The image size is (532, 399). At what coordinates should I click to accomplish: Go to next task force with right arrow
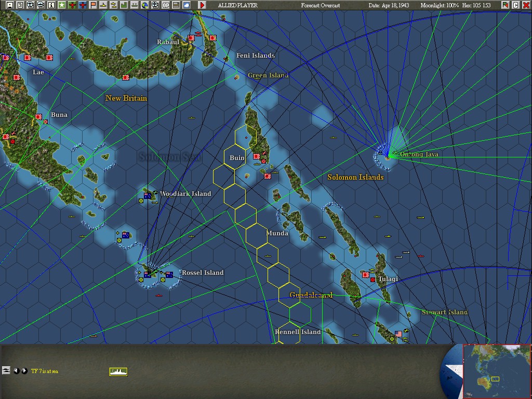[24, 371]
